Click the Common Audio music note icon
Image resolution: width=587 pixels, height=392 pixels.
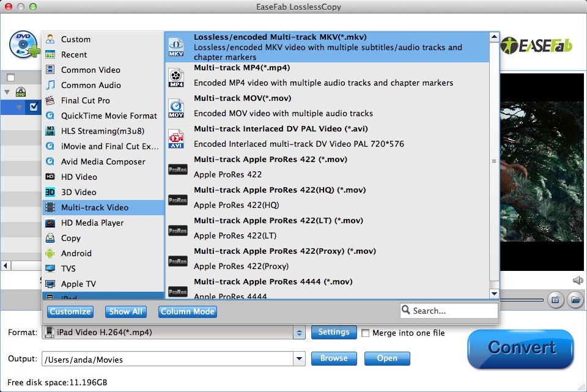coord(50,85)
